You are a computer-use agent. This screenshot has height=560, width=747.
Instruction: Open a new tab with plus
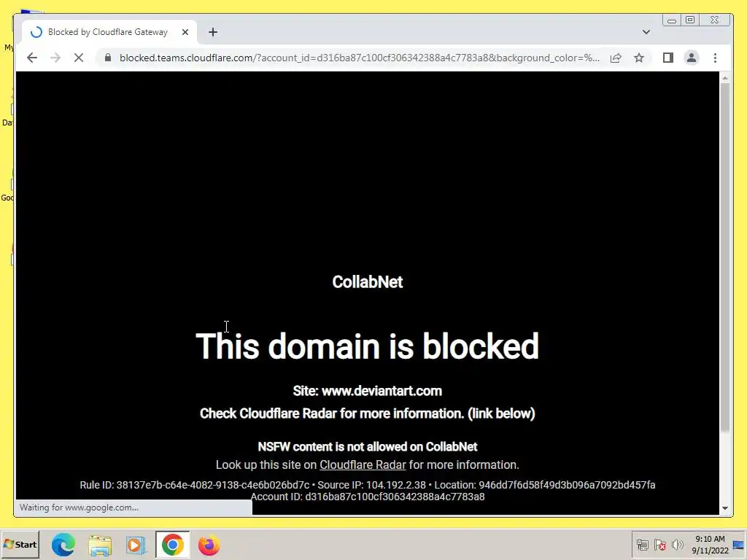click(x=213, y=32)
